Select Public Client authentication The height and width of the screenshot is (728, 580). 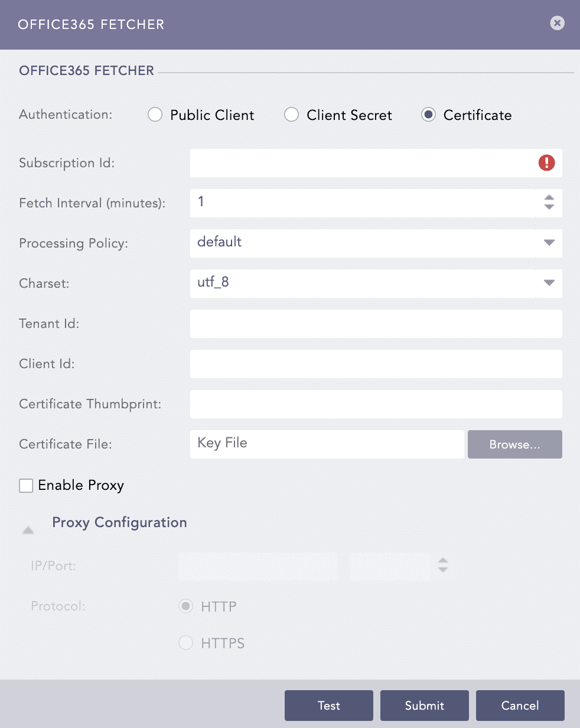tap(155, 115)
